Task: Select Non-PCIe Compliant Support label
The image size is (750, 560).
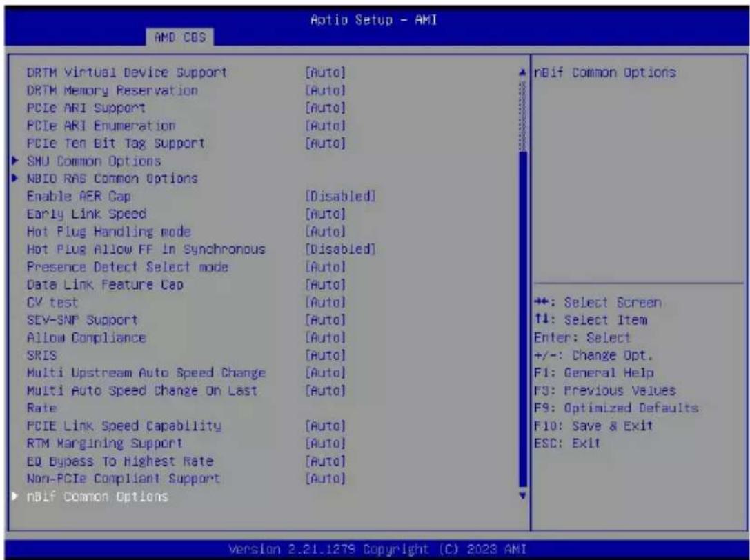Action: click(123, 479)
